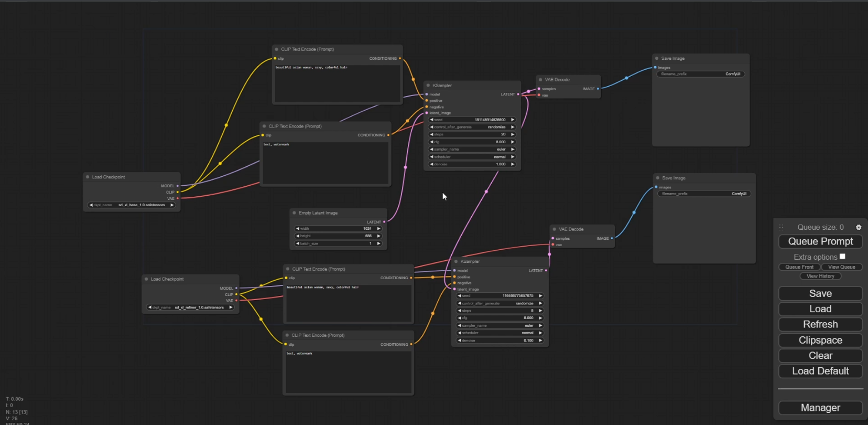868x425 pixels.
Task: Open control_after_generate dropdown in 20-step KSampler
Action: [x=472, y=127]
